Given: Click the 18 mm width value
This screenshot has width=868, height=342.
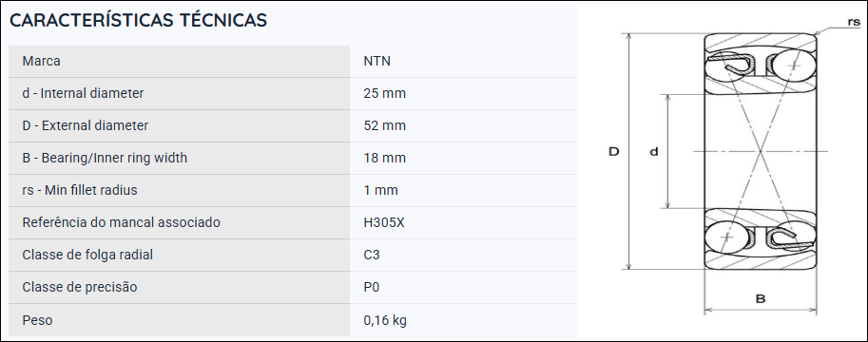Looking at the screenshot, I should coord(385,158).
